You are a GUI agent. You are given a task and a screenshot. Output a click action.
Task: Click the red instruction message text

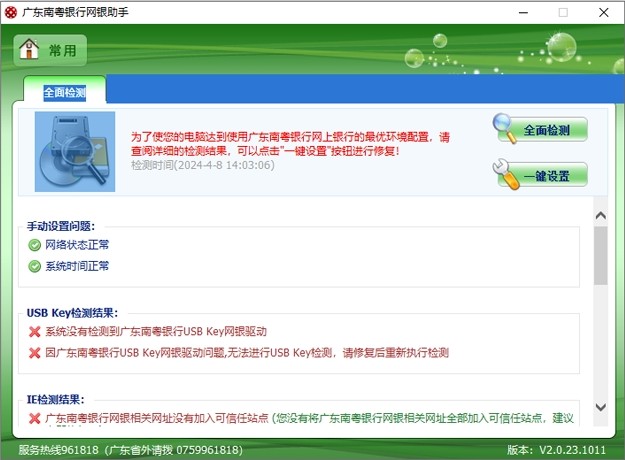291,144
